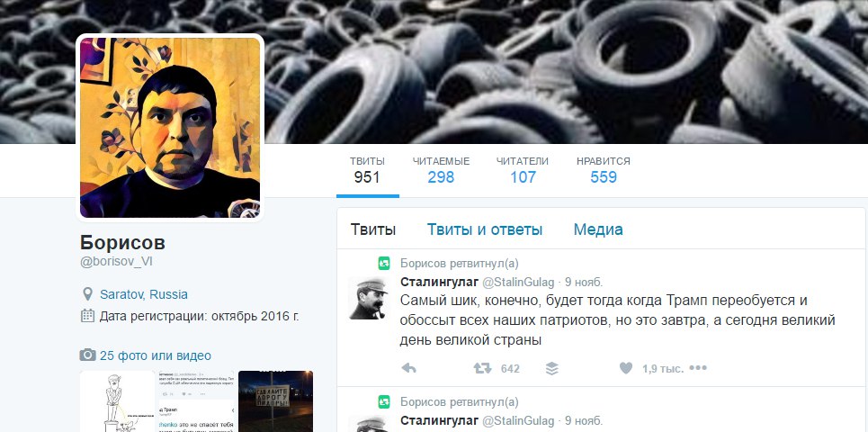The width and height of the screenshot is (868, 432).
Task: Open the Читатели 107 followers list
Action: (523, 170)
